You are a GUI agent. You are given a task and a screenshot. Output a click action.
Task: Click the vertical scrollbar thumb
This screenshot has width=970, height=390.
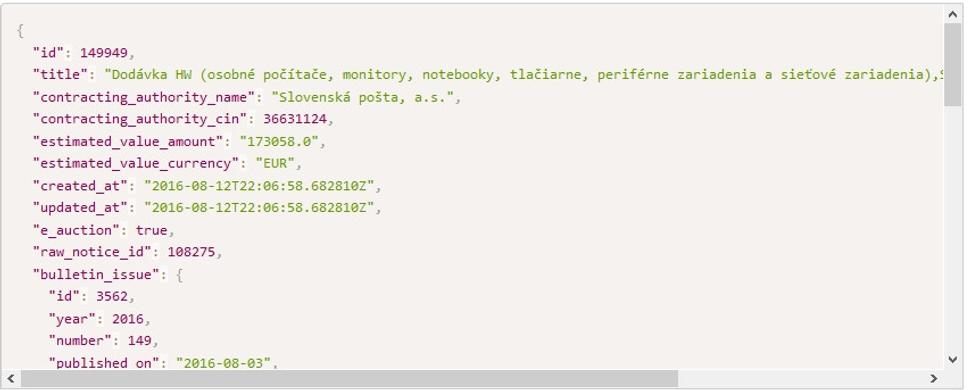[x=952, y=65]
